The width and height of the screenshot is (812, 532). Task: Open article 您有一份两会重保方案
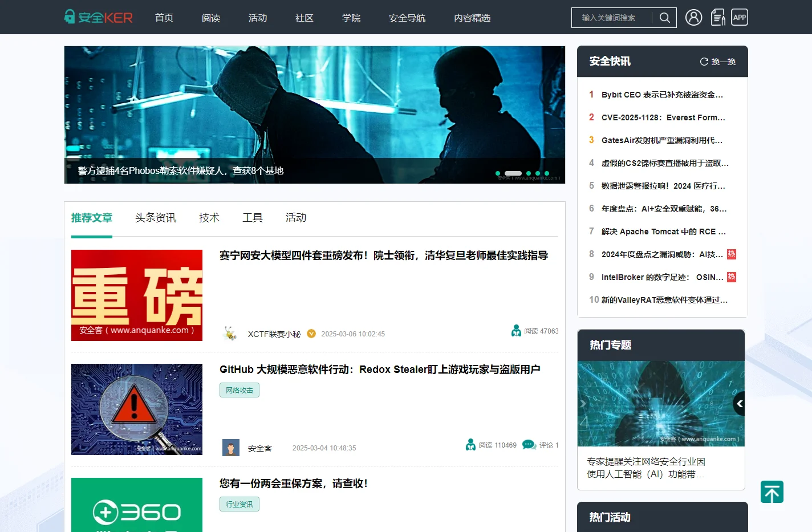(x=294, y=484)
